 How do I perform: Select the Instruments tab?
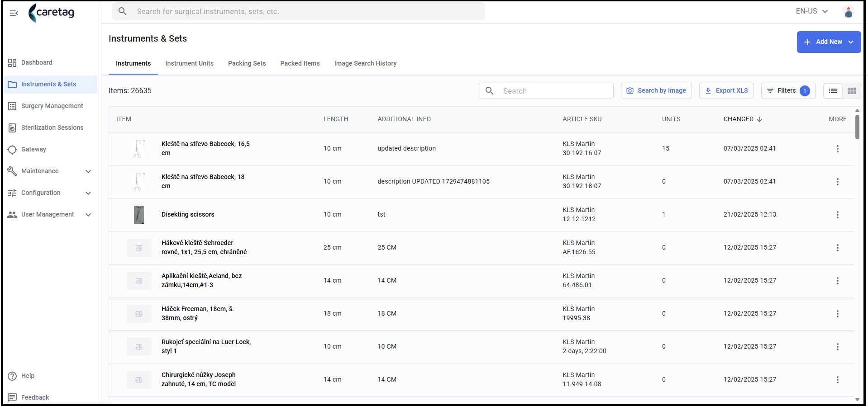(133, 64)
